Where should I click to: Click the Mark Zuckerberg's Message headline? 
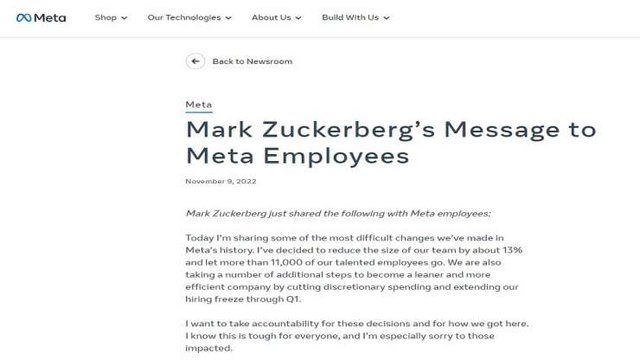pyautogui.click(x=391, y=142)
